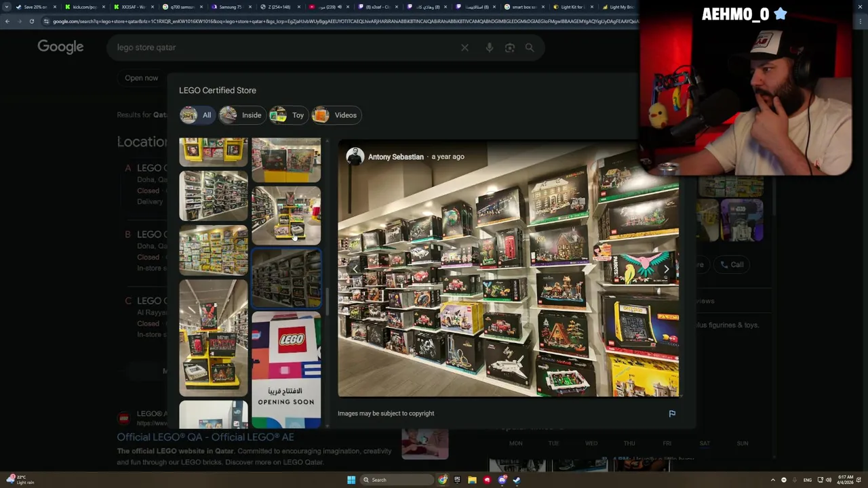Select the All photo filter
868x488 pixels.
coord(196,115)
